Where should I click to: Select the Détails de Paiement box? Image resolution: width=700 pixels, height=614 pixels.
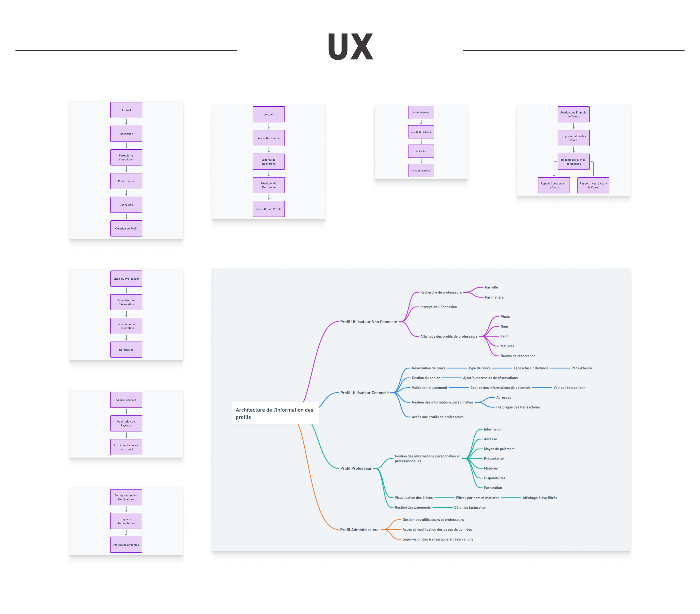click(421, 132)
